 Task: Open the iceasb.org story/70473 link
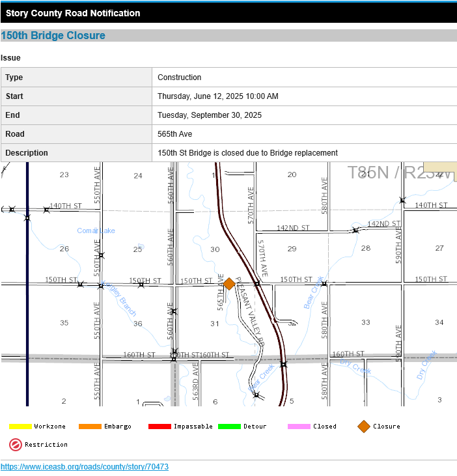(85, 467)
